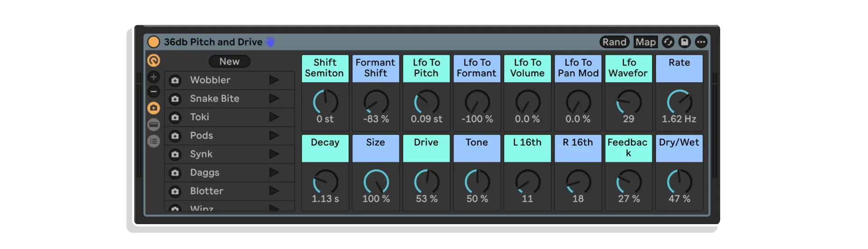This screenshot has height=249, width=868.
Task: Select the Synk variation name
Action: point(201,154)
